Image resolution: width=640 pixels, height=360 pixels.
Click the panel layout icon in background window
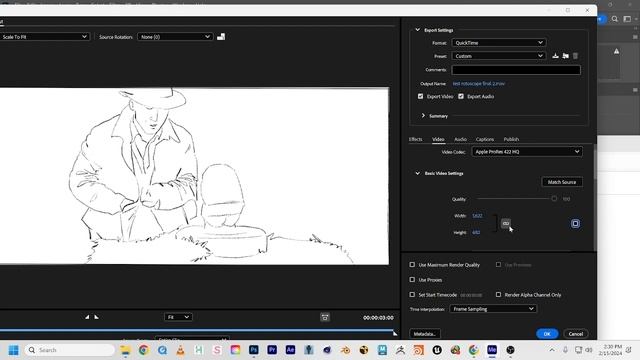coord(627,19)
